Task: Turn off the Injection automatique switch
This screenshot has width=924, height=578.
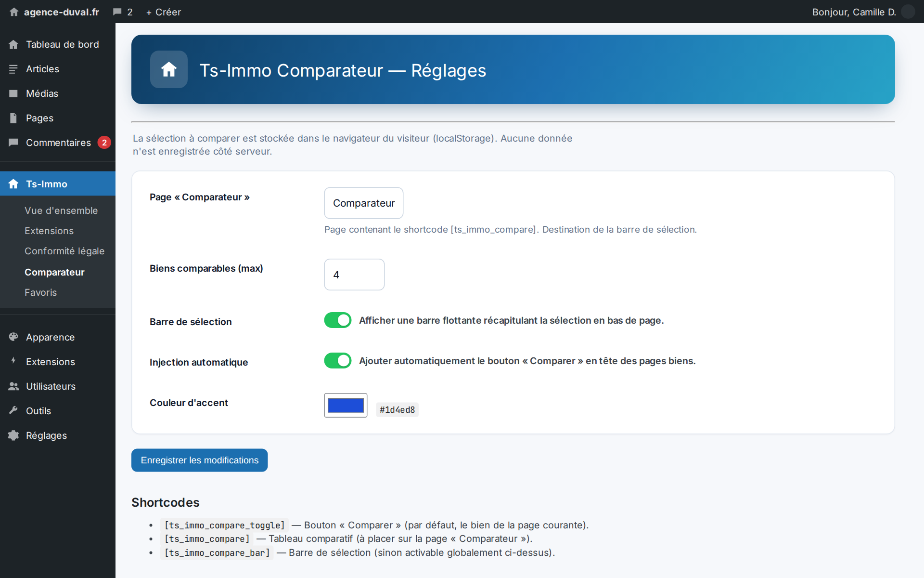Action: pos(338,361)
